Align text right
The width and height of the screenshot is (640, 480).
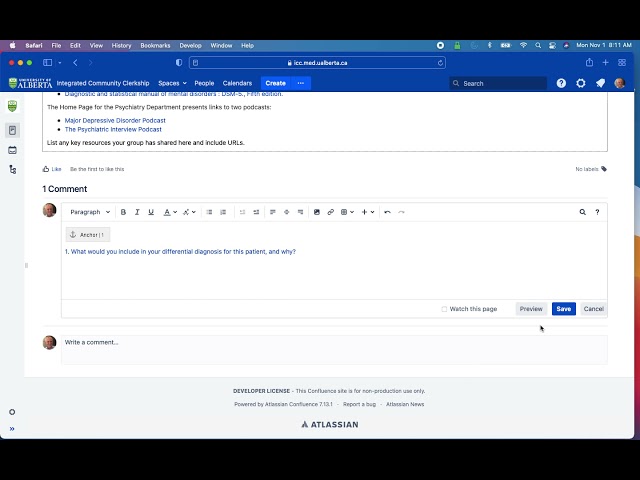tap(300, 212)
